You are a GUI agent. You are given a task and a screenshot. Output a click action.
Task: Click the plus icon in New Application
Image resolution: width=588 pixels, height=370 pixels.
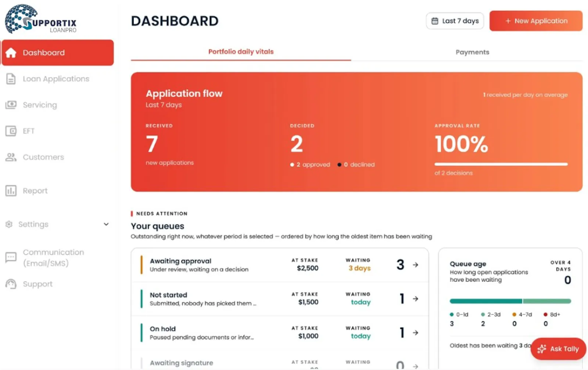tap(508, 21)
